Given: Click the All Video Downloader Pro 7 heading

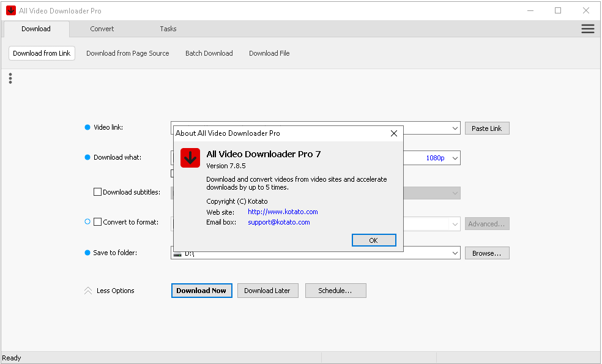Looking at the screenshot, I should point(263,154).
